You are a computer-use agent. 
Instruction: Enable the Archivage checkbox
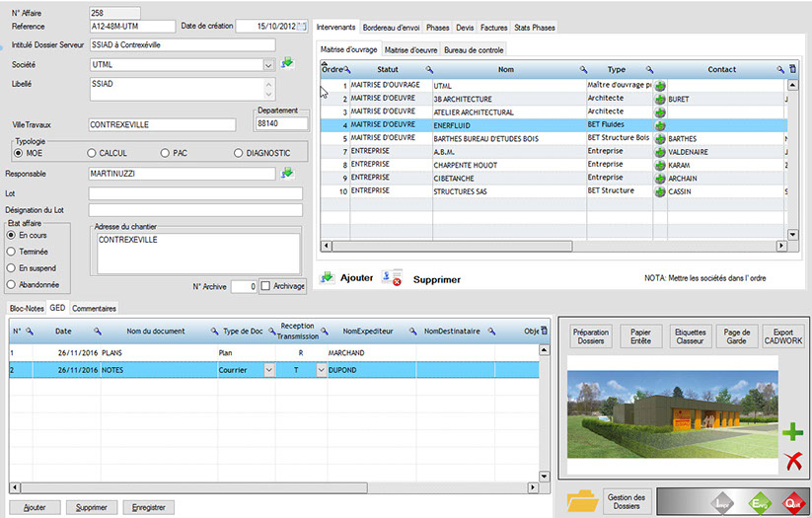click(264, 285)
